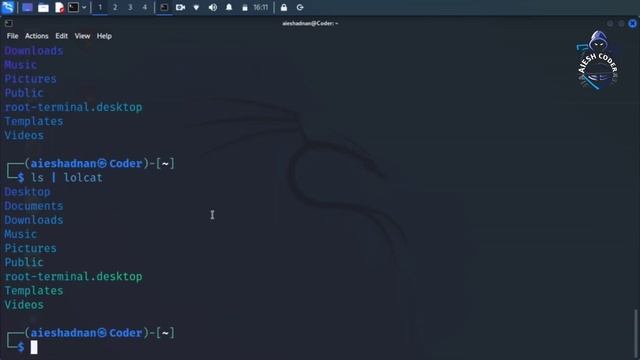Open the Help menu
Image resolution: width=640 pixels, height=360 pixels.
tap(104, 36)
